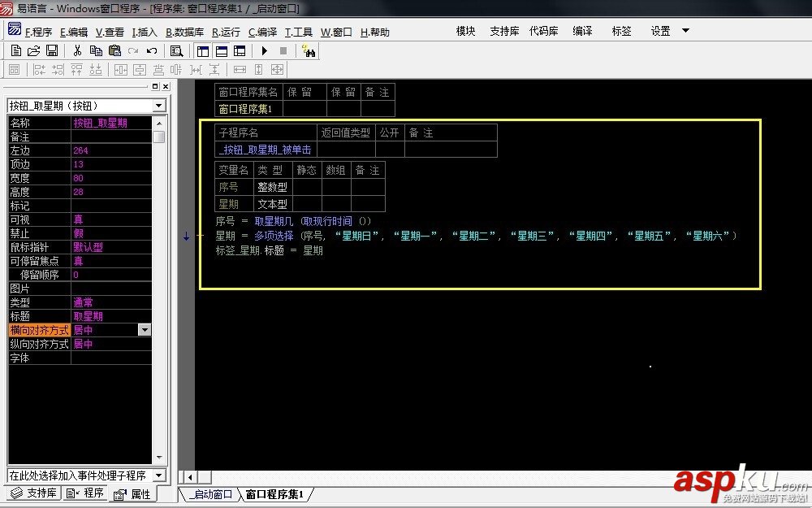
Task: Click the New file toolbar icon
Action: [x=15, y=50]
